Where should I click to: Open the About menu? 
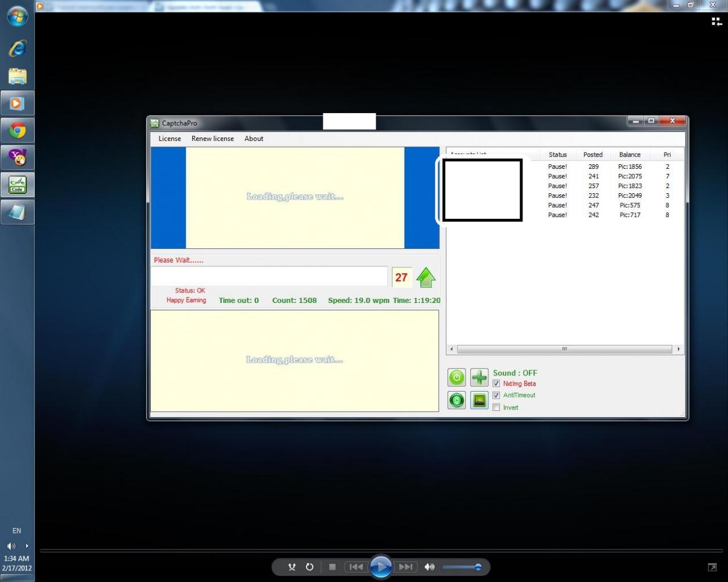pos(254,139)
